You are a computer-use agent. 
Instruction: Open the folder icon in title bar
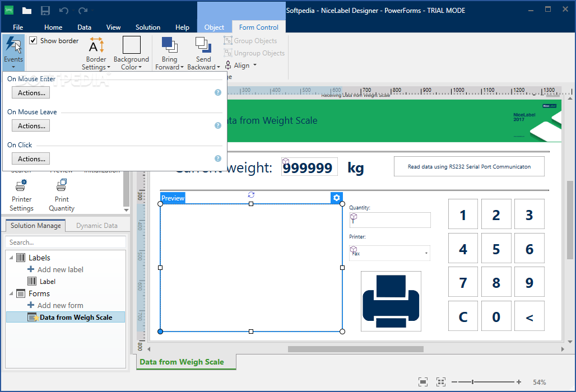27,11
